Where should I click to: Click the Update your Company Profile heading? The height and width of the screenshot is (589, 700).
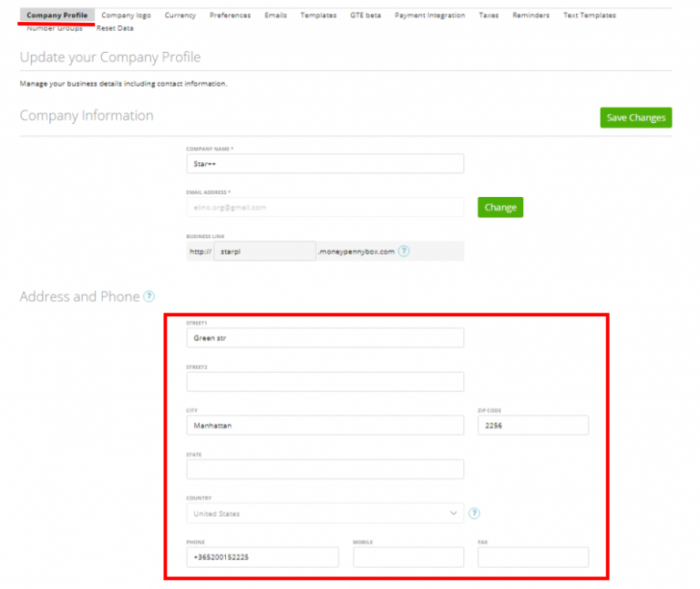point(110,57)
